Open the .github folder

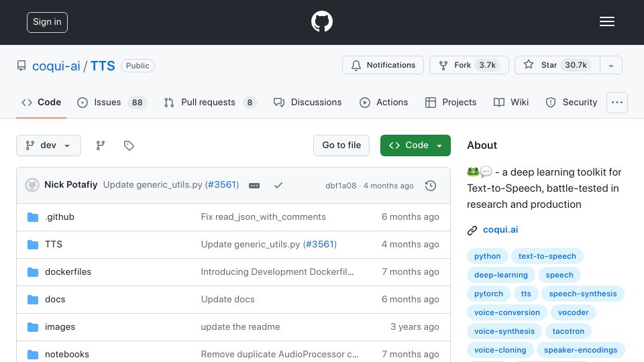click(60, 217)
